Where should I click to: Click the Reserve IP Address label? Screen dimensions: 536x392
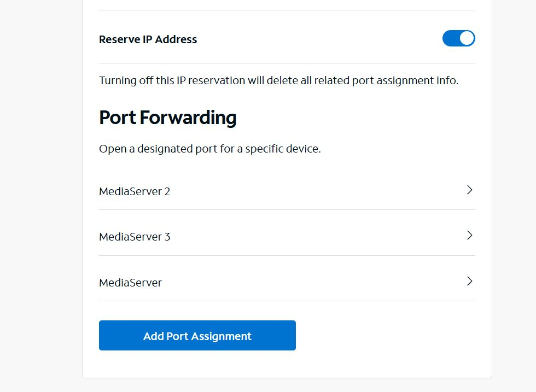[148, 39]
